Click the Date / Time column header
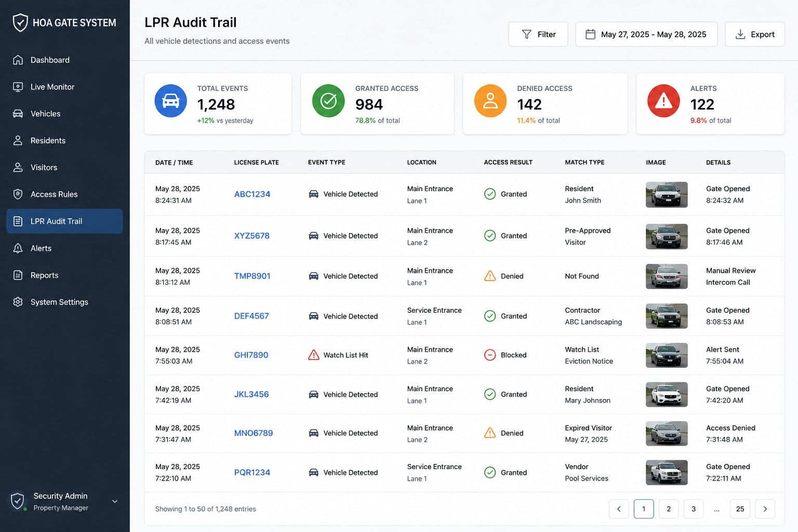This screenshot has height=532, width=798. [x=174, y=163]
